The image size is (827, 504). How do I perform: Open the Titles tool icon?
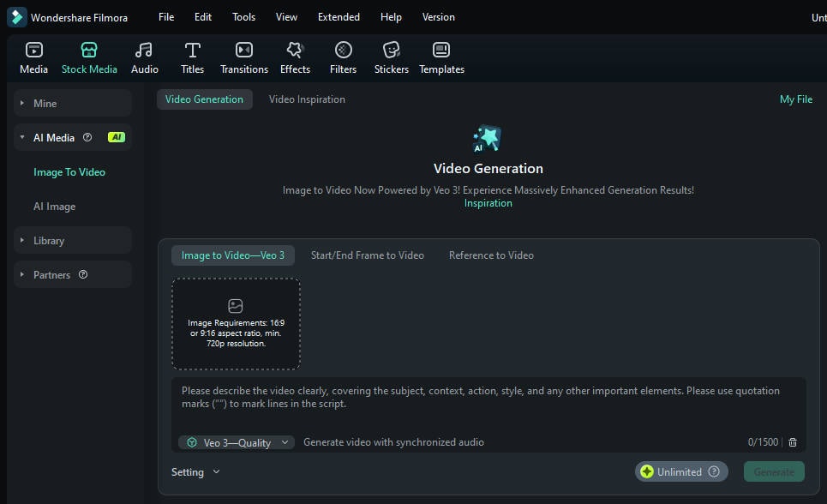coord(193,50)
